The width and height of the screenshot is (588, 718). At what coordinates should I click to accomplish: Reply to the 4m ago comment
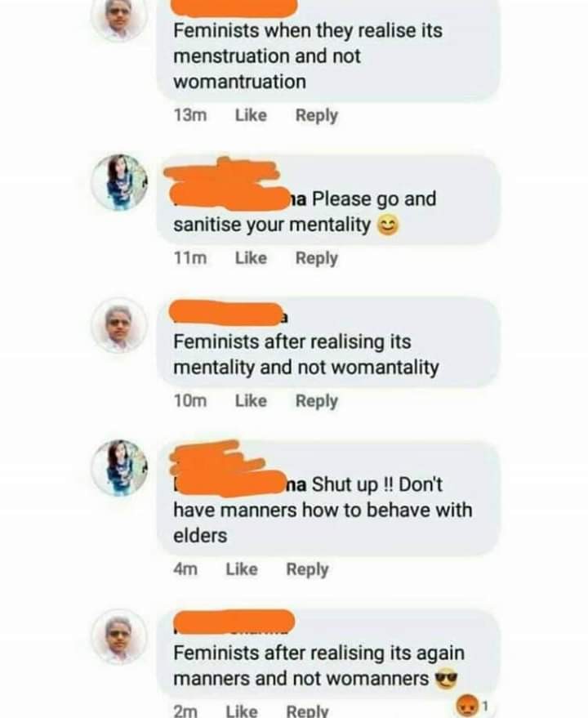click(307, 569)
